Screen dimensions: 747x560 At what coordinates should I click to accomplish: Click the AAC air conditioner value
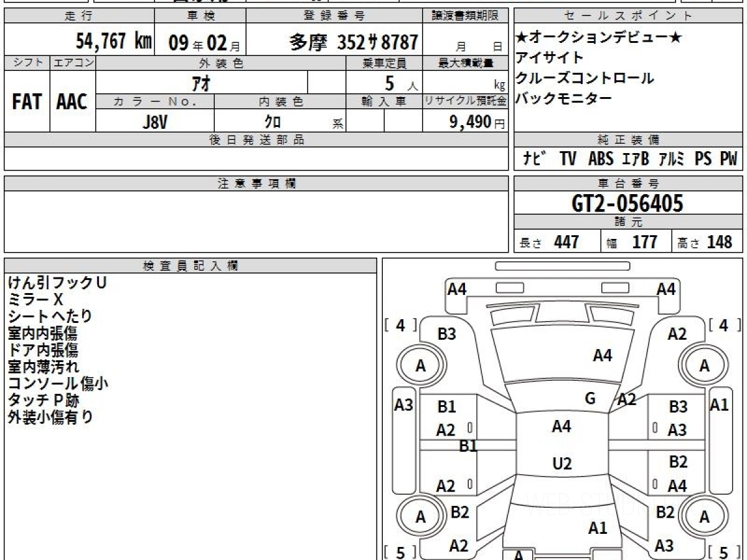[x=72, y=102]
